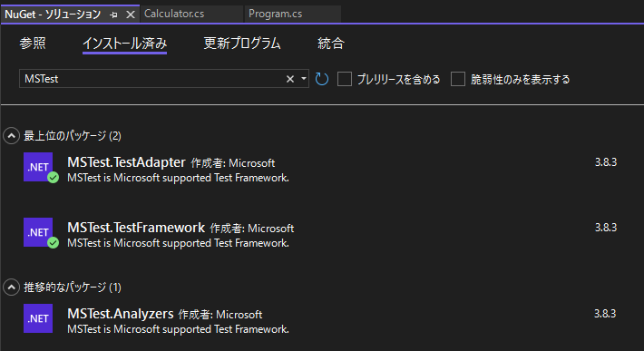644x351 pixels.
Task: Refresh the package list
Action: 322,79
